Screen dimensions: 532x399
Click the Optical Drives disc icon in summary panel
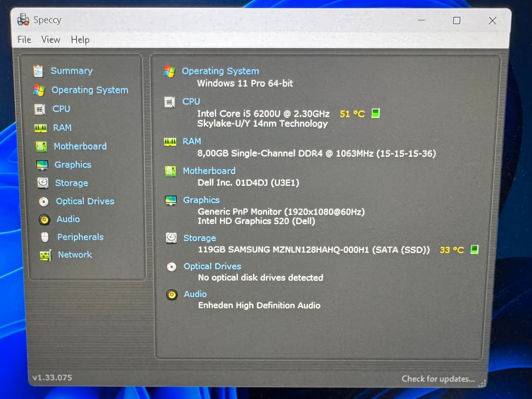pos(172,267)
